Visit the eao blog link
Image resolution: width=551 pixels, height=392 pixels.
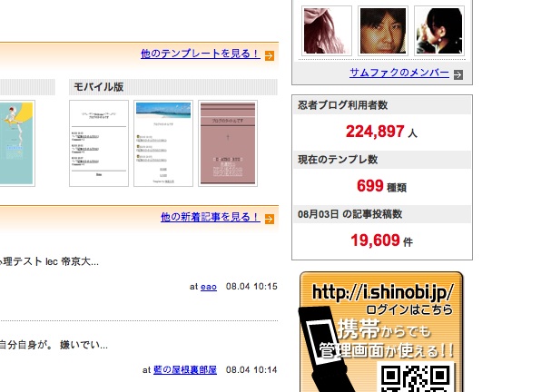(x=209, y=287)
